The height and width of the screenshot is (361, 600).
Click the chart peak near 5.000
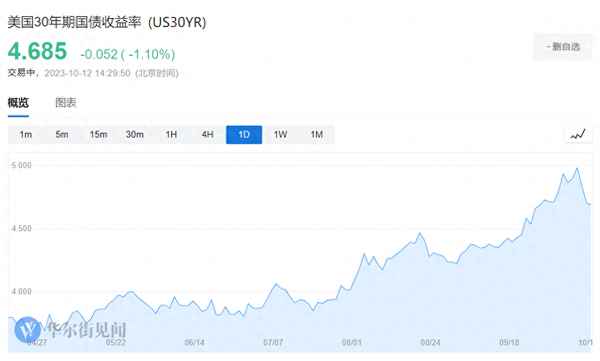tap(577, 168)
